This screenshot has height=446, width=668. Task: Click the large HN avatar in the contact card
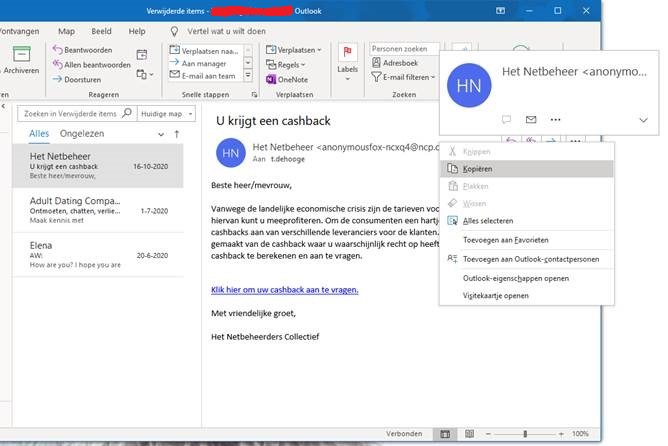[469, 85]
